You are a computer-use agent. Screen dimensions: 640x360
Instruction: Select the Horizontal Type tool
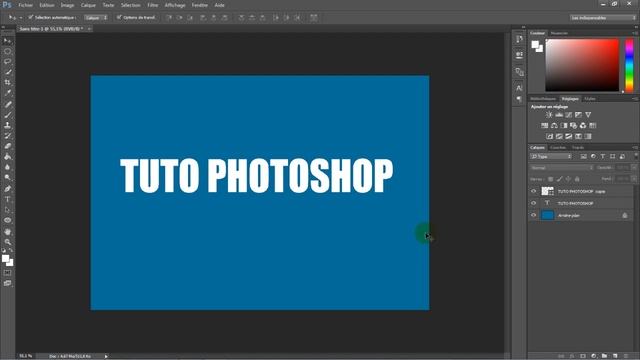(x=7, y=199)
